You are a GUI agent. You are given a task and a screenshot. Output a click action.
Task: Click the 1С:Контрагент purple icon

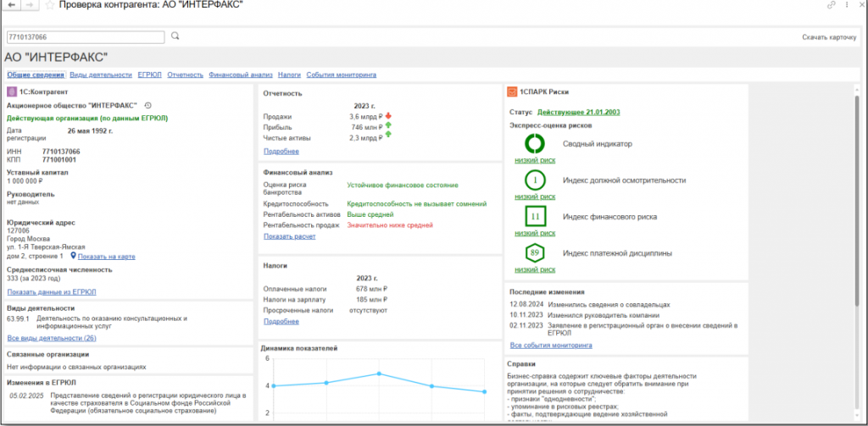[12, 91]
